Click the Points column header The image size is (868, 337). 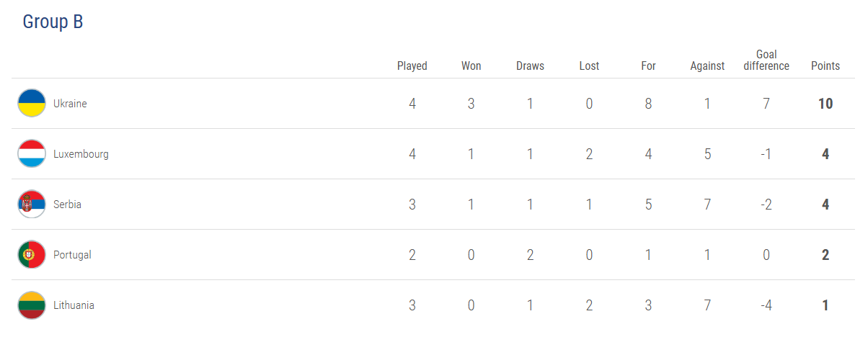coord(825,66)
